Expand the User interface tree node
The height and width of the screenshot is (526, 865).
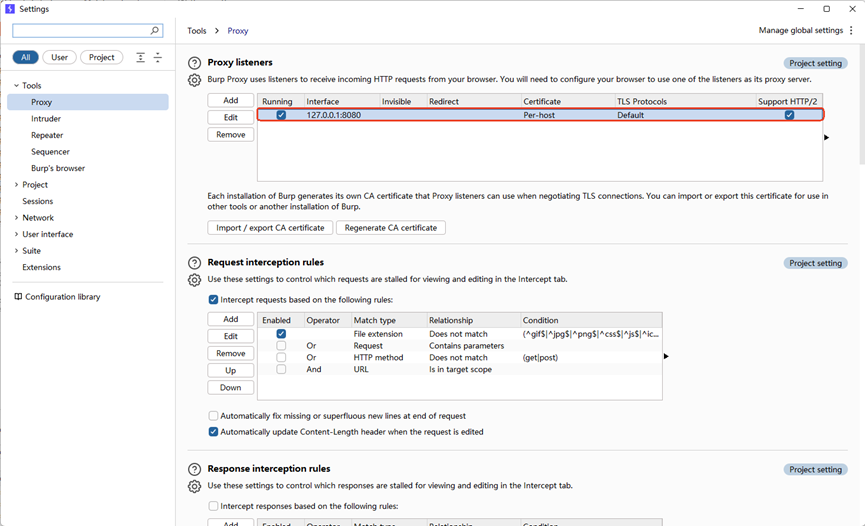[16, 234]
